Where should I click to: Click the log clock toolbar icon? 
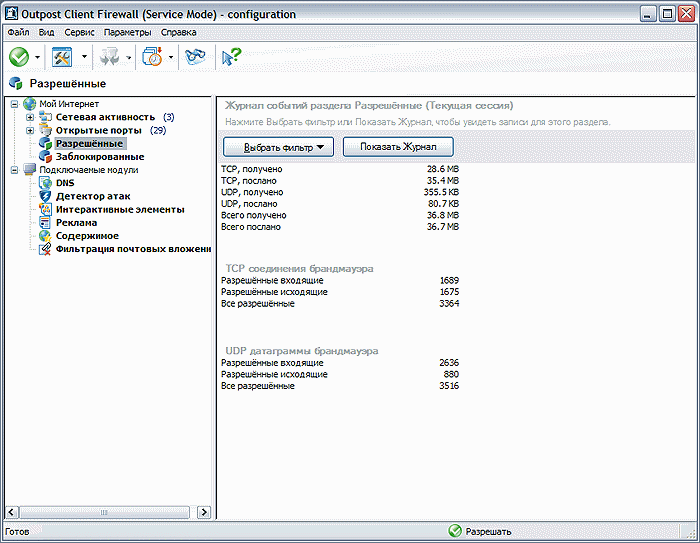pos(152,57)
